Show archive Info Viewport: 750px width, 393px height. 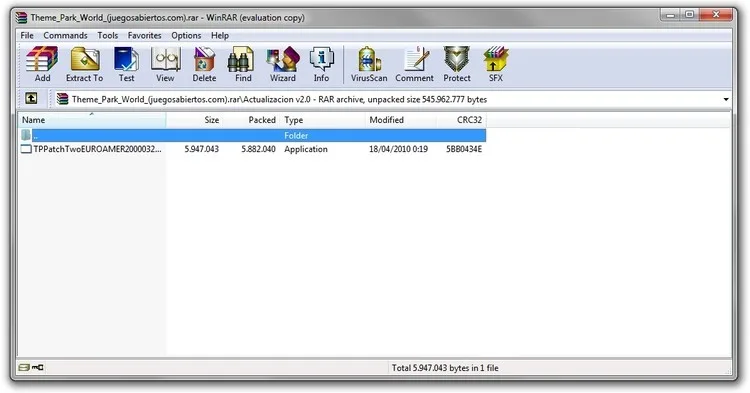(x=321, y=65)
